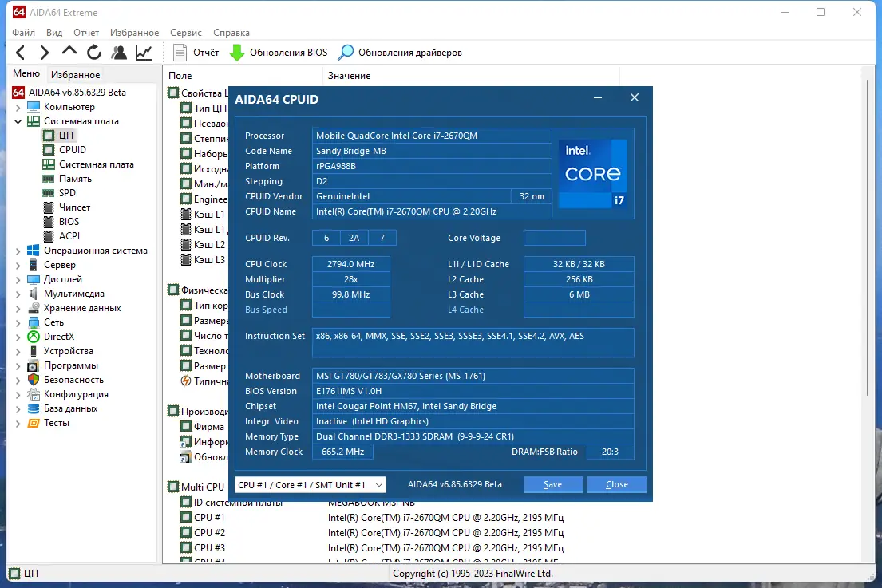Click the Multiplier value 28x
The height and width of the screenshot is (588, 882).
click(x=350, y=279)
